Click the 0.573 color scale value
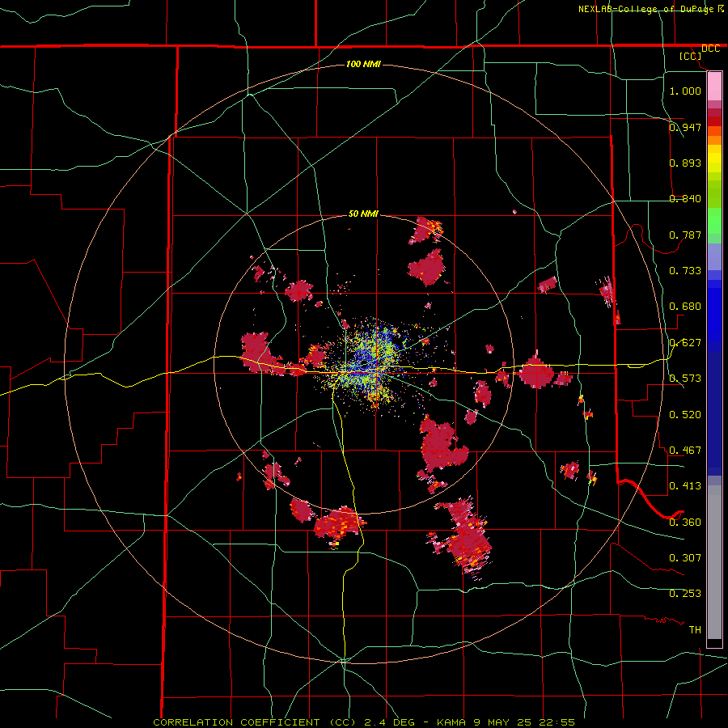Viewport: 728px width, 728px height. 685,379
